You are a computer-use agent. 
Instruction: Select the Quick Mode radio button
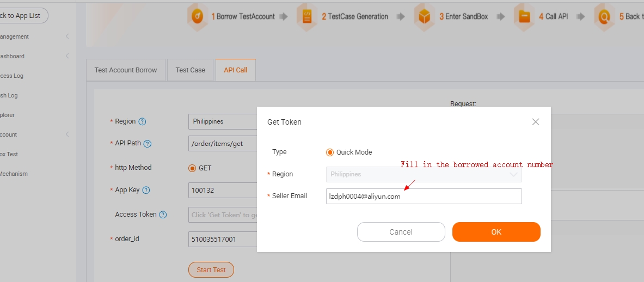tap(330, 152)
